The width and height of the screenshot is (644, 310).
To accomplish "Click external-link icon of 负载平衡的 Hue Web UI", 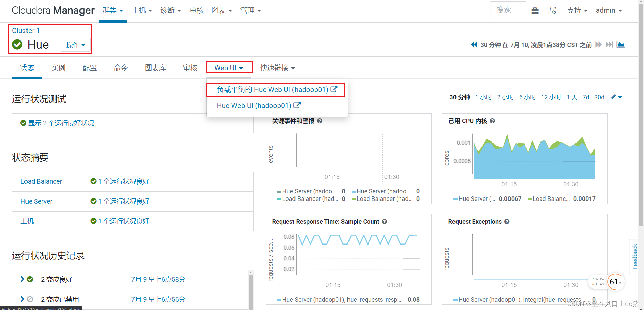I will (x=334, y=89).
